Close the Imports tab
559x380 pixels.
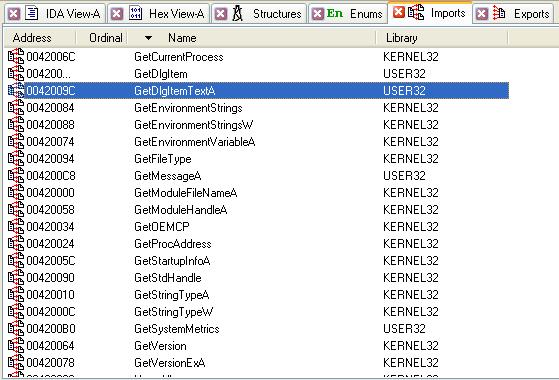tap(399, 12)
